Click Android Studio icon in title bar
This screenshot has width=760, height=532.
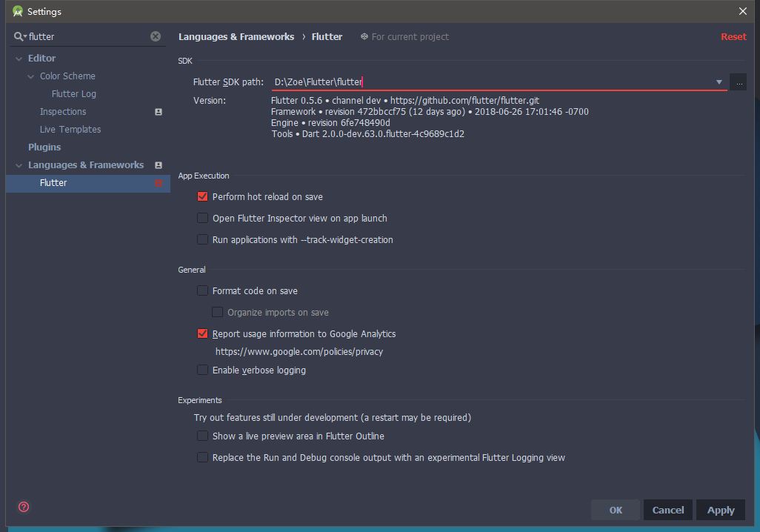(18, 11)
